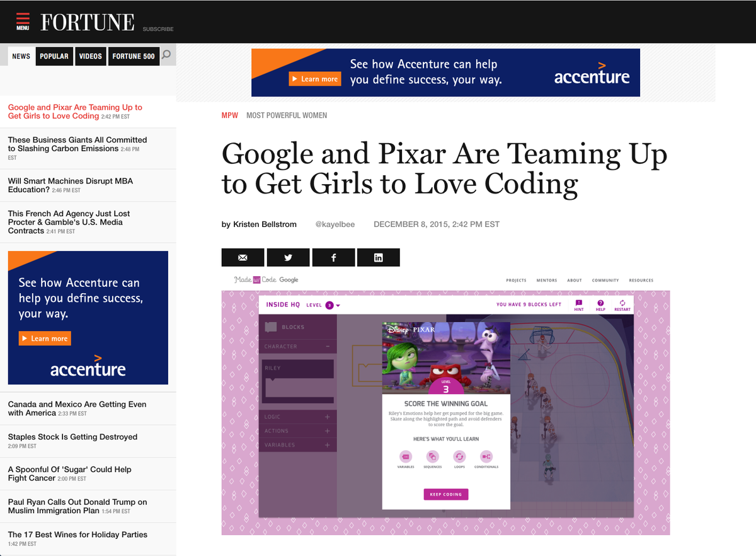The height and width of the screenshot is (556, 756).
Task: Collapse the CHARACTER section
Action: coord(328,346)
